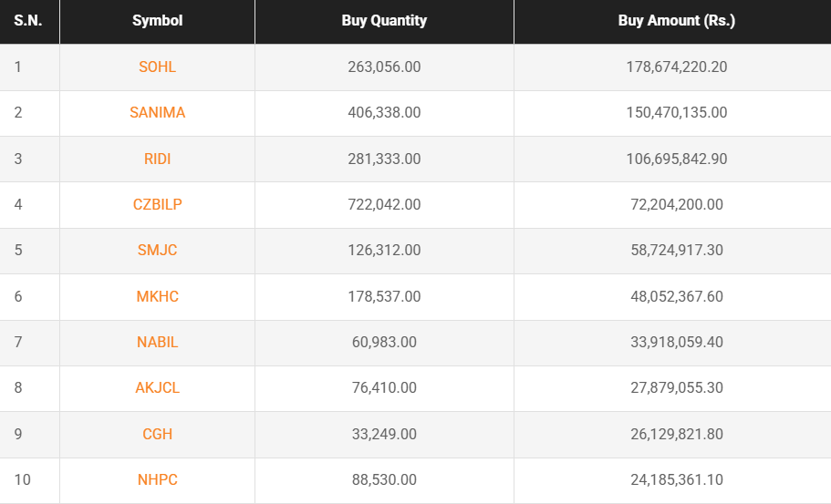The image size is (831, 504).
Task: Select buy quantity 281,333.00
Action: click(x=384, y=159)
